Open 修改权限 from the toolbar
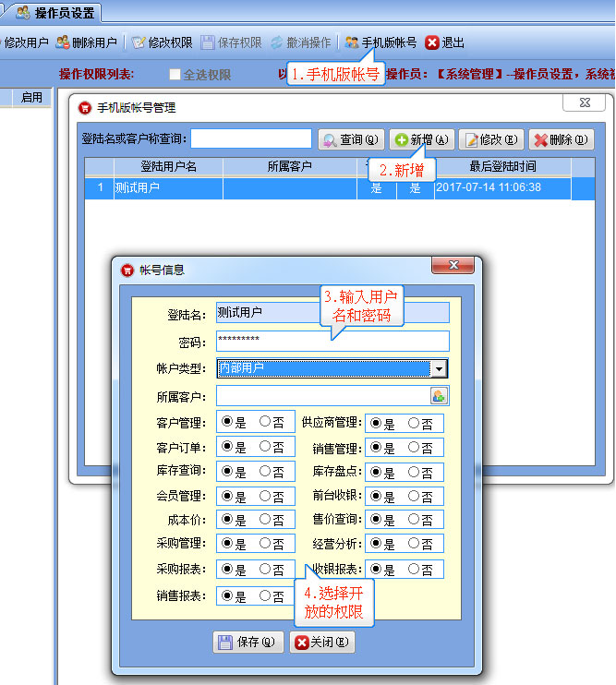This screenshot has width=616, height=685. [x=139, y=42]
